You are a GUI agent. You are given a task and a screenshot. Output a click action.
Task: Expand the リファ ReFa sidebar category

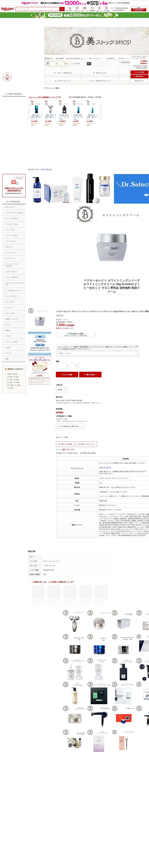point(14,230)
